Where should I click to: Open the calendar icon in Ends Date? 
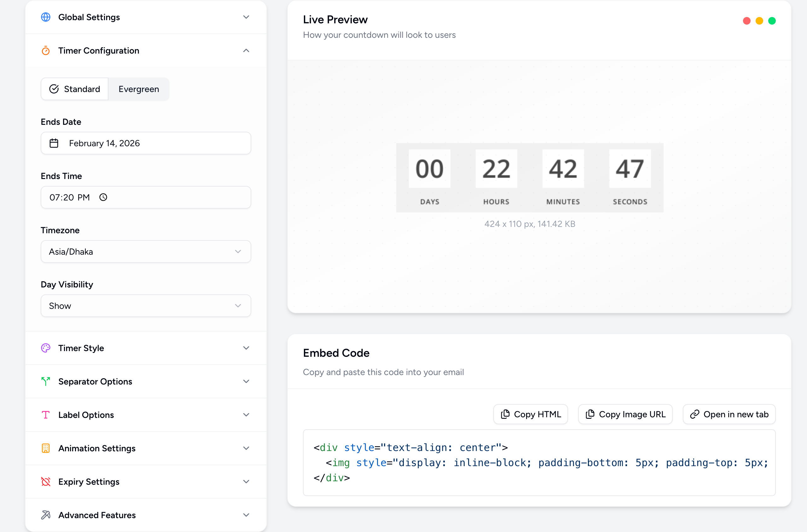click(x=54, y=143)
